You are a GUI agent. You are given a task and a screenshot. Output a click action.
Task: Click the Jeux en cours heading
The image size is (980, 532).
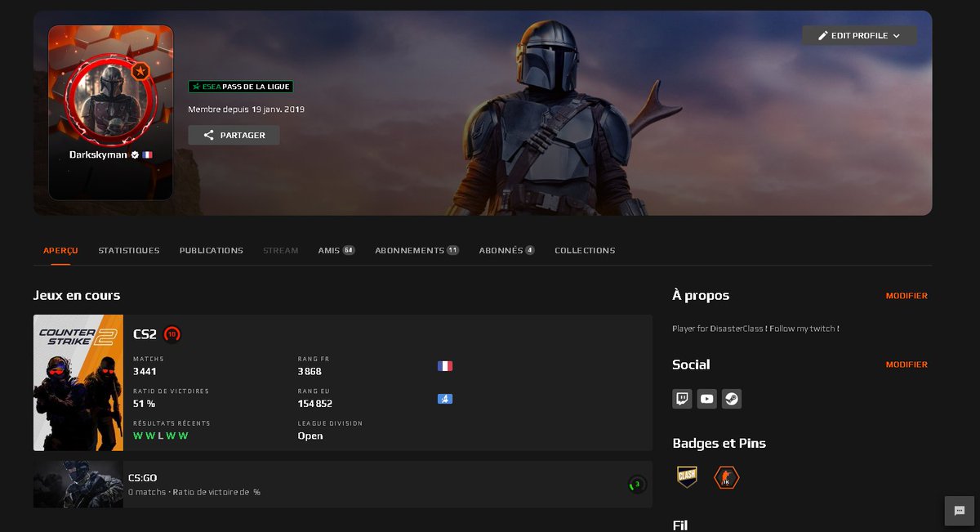[x=77, y=295]
